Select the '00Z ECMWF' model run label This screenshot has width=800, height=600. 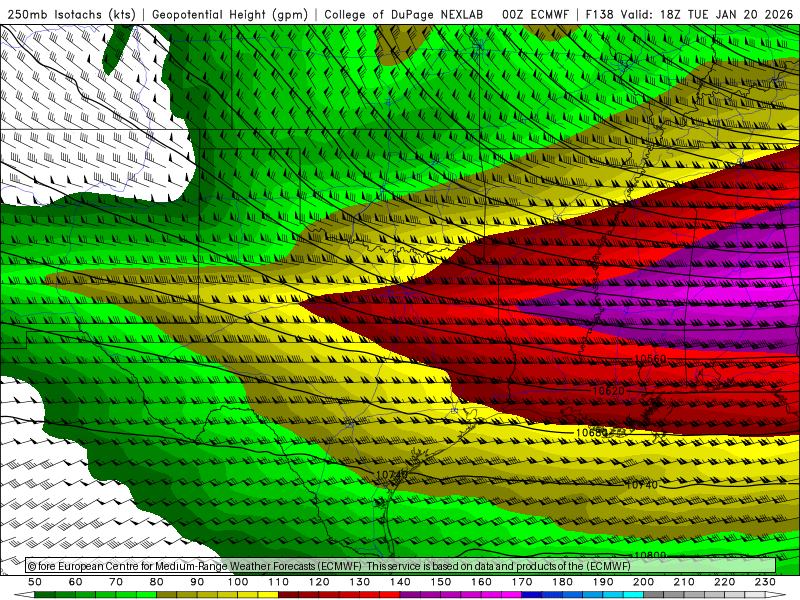click(535, 14)
